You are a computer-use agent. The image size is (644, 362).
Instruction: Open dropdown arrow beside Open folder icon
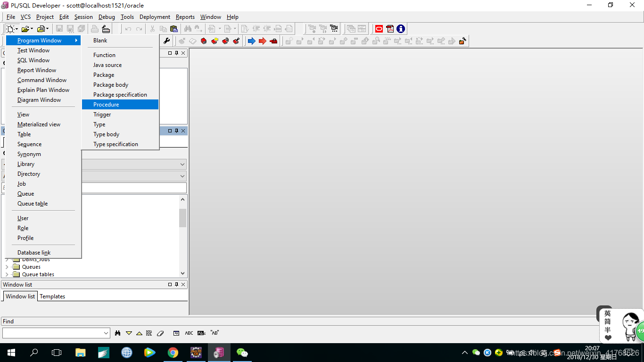click(32, 29)
